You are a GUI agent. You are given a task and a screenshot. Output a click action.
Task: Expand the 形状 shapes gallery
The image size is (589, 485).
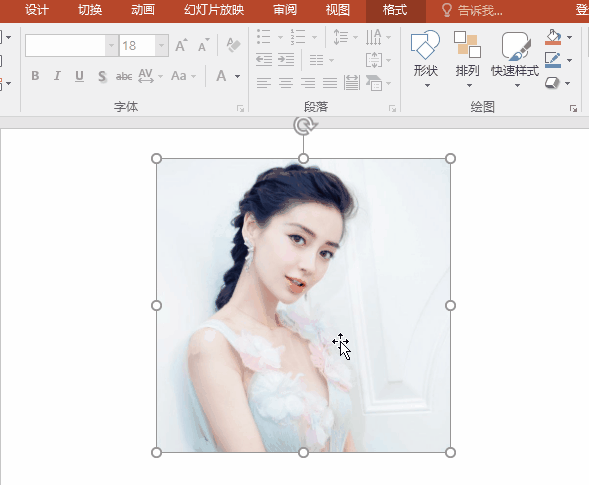[426, 59]
